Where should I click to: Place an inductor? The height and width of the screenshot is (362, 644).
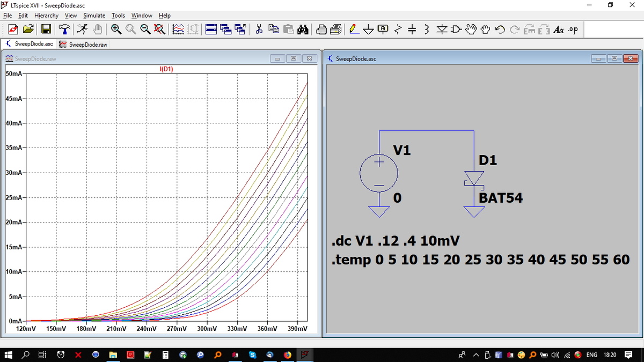pos(426,29)
